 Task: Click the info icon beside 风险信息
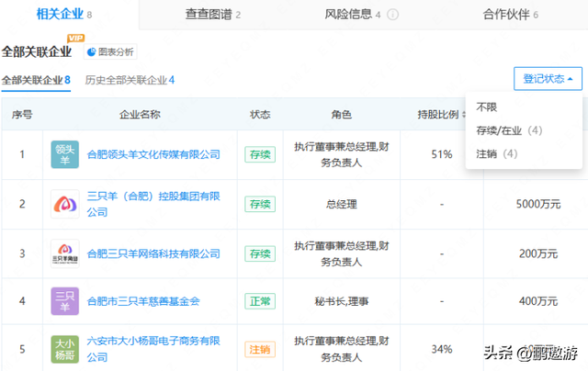pos(392,15)
